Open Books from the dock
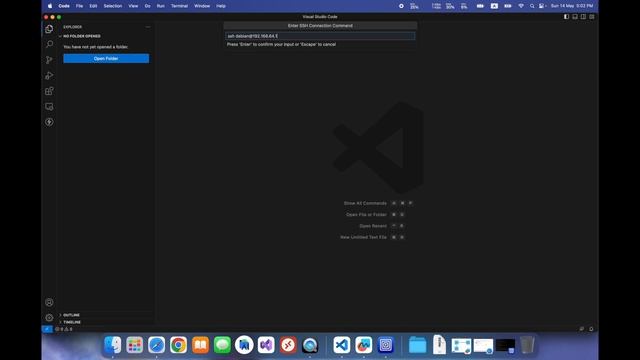Screen dimensions: 640x360 200,345
